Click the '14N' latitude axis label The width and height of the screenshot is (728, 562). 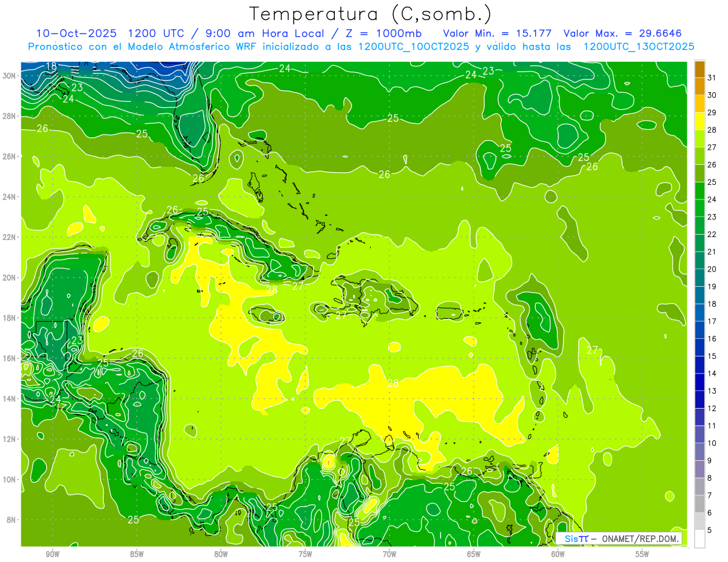[10, 398]
